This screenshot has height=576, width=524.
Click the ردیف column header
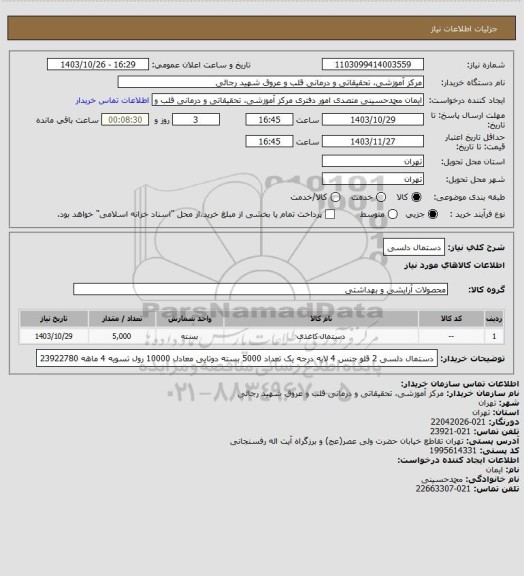pos(494,318)
